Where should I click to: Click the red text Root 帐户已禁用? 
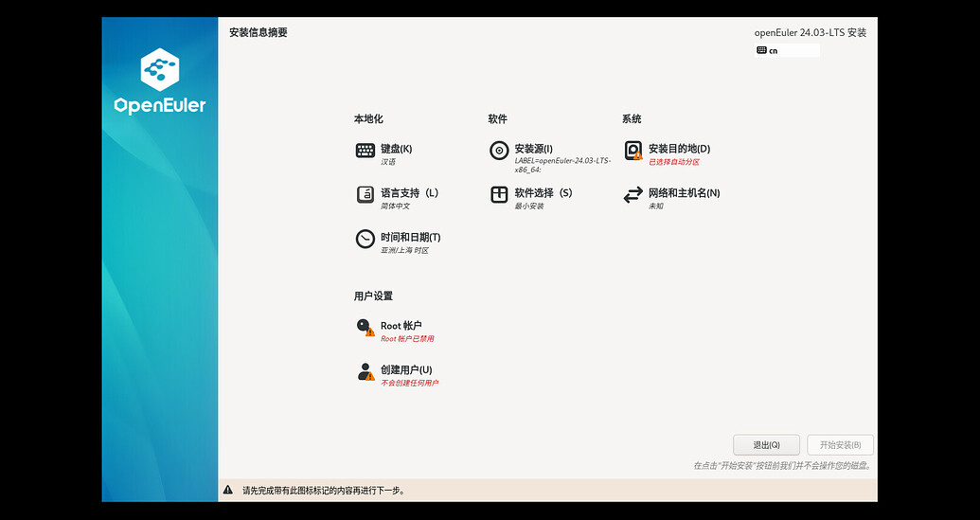click(407, 339)
